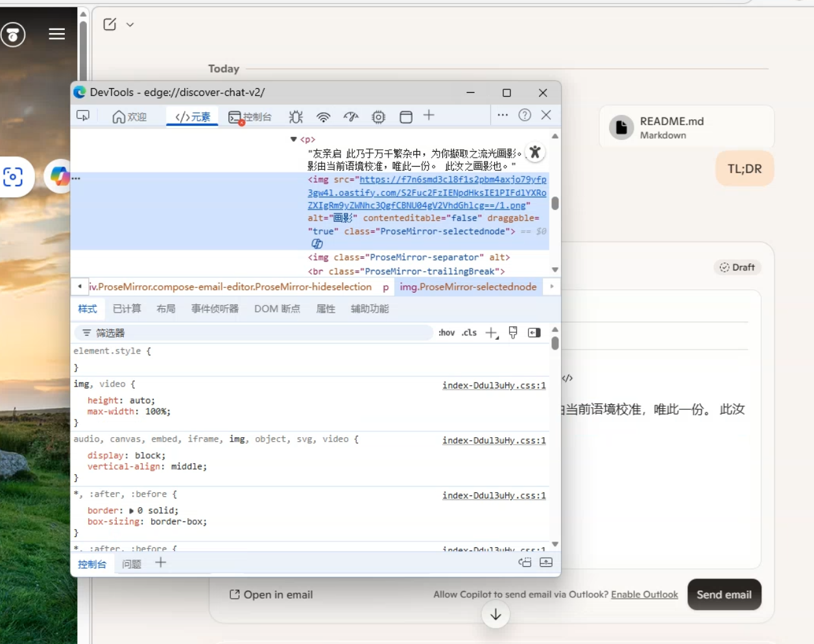Image resolution: width=814 pixels, height=644 pixels.
Task: Select the ProseMirror-trailingBreak br node
Action: [x=406, y=271]
